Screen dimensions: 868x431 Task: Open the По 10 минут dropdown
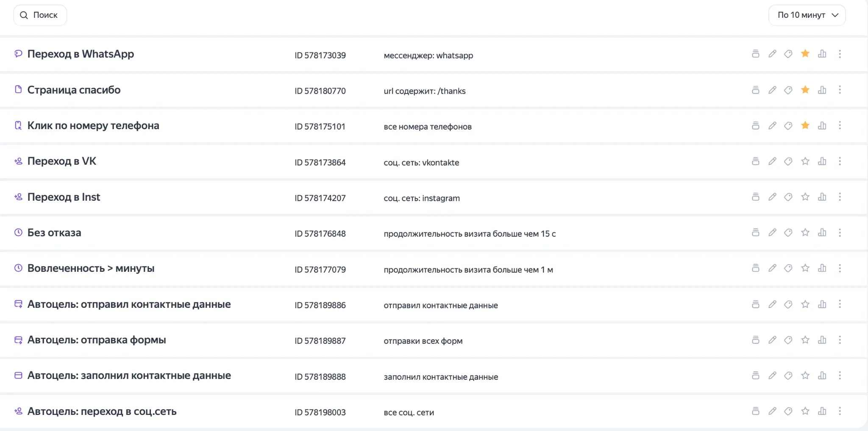[807, 15]
